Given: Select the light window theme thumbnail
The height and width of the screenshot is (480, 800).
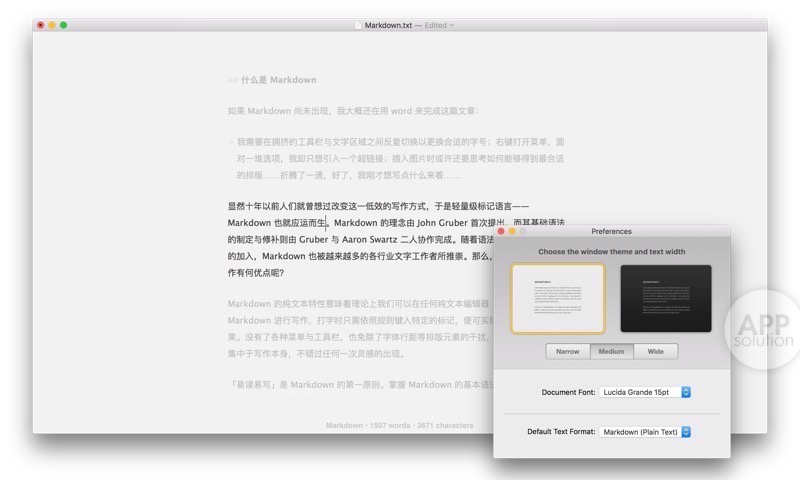Looking at the screenshot, I should (558, 298).
